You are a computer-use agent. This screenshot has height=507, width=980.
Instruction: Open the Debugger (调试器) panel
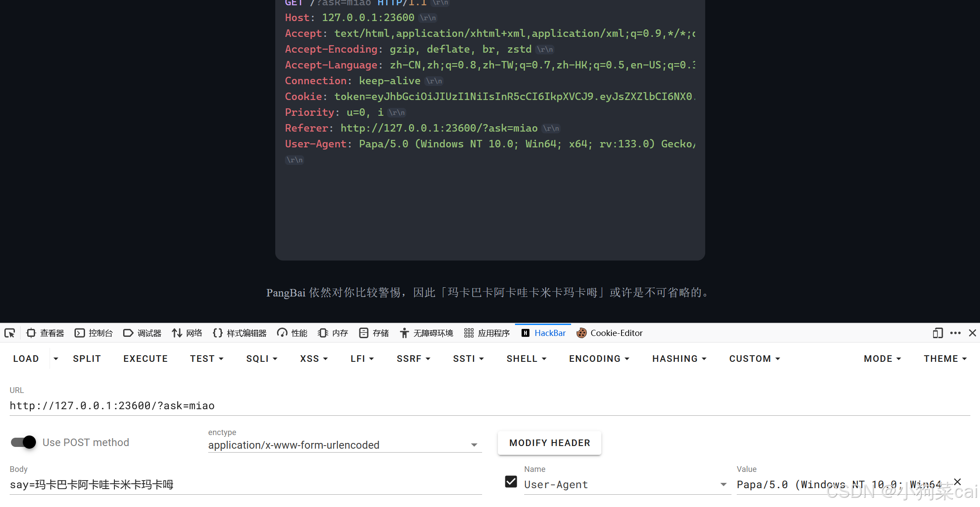(142, 333)
